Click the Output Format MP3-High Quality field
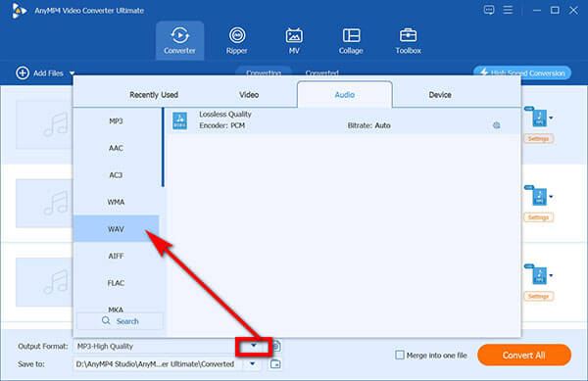The width and height of the screenshot is (588, 381). [x=155, y=346]
